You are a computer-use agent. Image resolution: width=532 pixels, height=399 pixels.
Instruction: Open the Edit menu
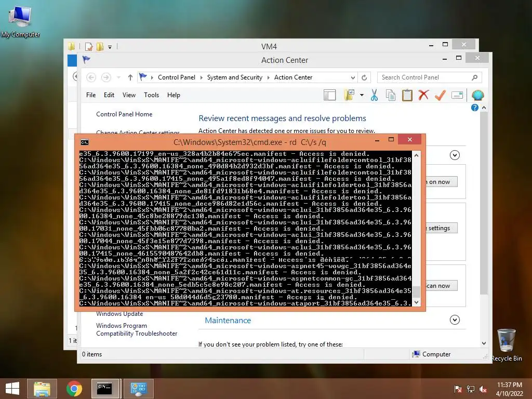point(109,95)
